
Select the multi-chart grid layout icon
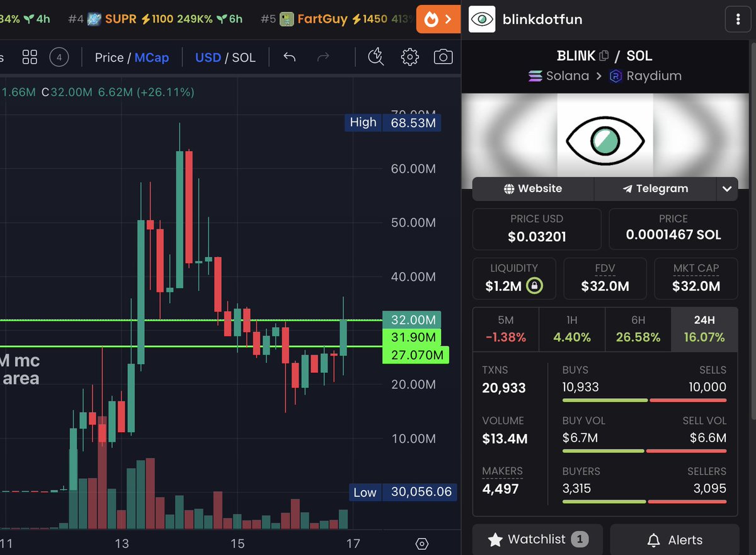29,57
